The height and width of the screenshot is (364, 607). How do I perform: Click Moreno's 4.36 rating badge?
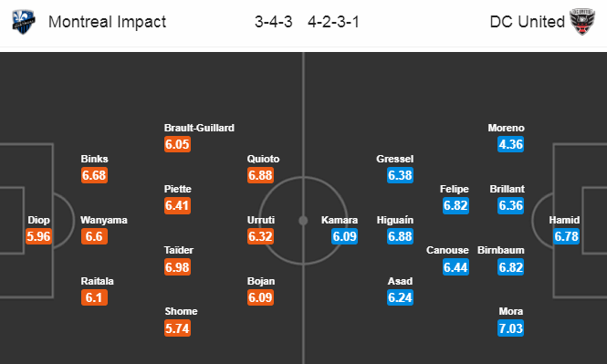click(510, 144)
